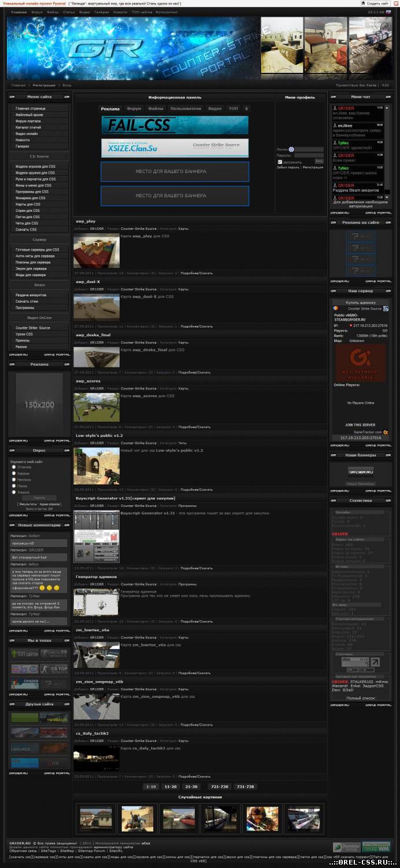The height and width of the screenshot is (868, 400).
Task: Click the «Забыл пароль» link
Action: click(288, 167)
